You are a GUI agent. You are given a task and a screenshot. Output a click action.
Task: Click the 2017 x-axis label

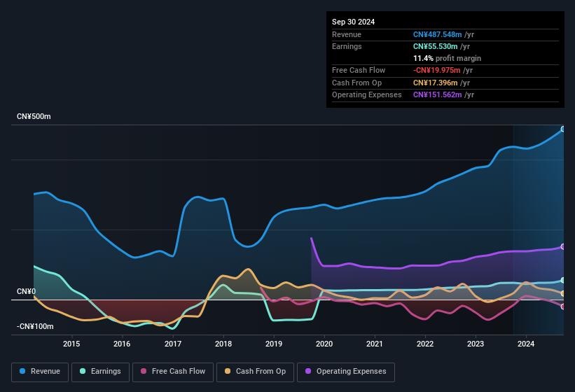[173, 344]
